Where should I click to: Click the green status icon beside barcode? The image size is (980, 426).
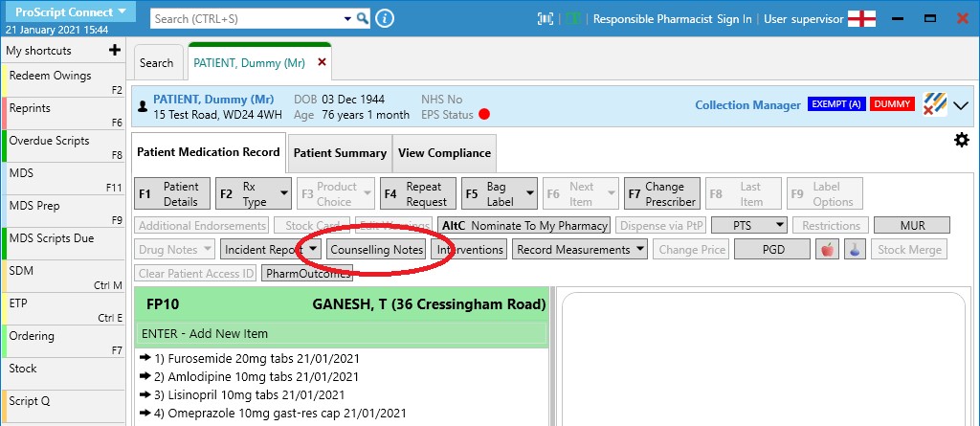tap(573, 19)
